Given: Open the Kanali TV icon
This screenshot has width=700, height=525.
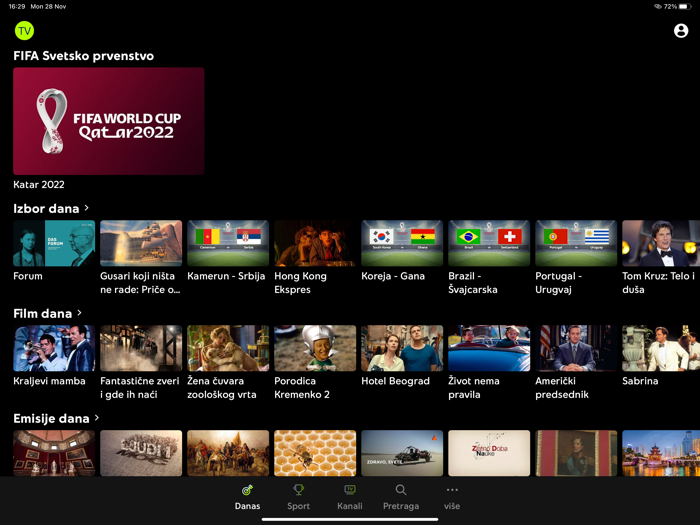Looking at the screenshot, I should [350, 490].
